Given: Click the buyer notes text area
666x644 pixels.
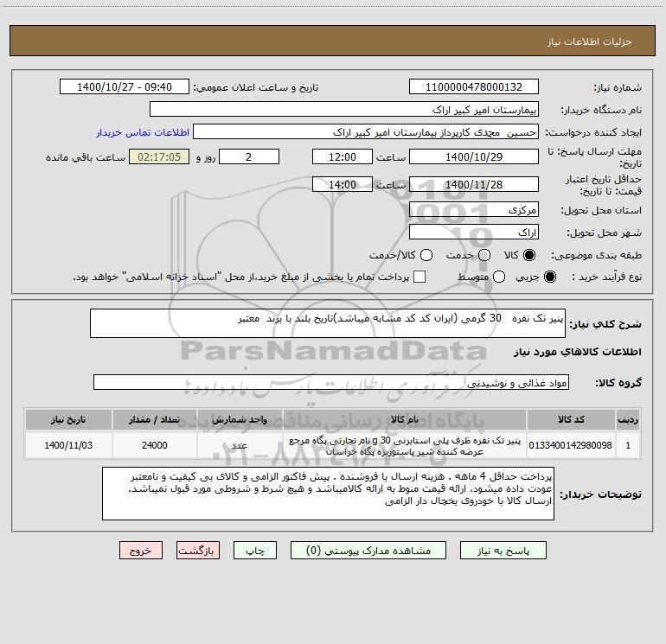Looking at the screenshot, I should (x=329, y=494).
